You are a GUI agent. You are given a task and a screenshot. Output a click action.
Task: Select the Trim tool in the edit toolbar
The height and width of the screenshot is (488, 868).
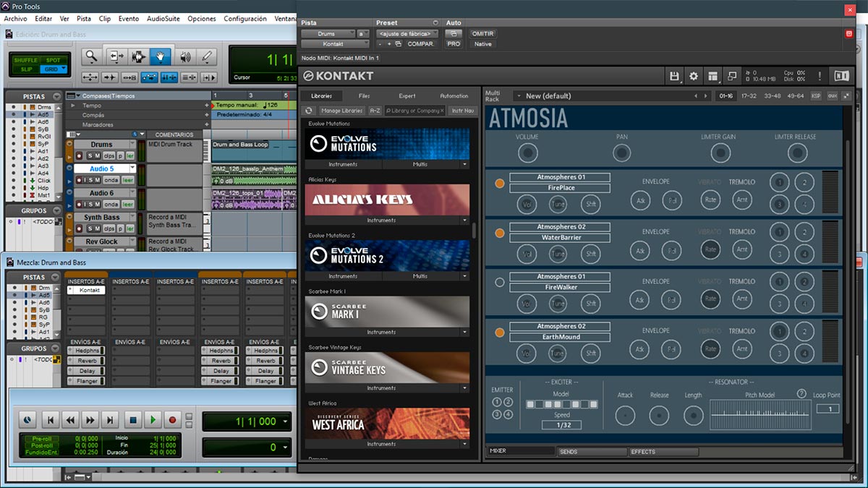[116, 56]
